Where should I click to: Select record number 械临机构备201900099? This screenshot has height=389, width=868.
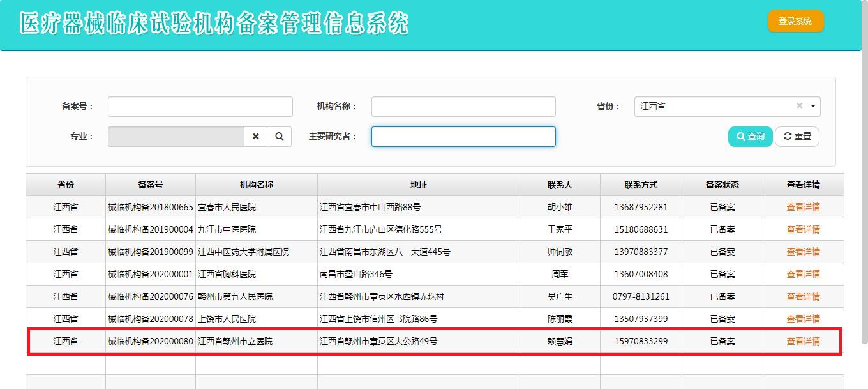(151, 252)
